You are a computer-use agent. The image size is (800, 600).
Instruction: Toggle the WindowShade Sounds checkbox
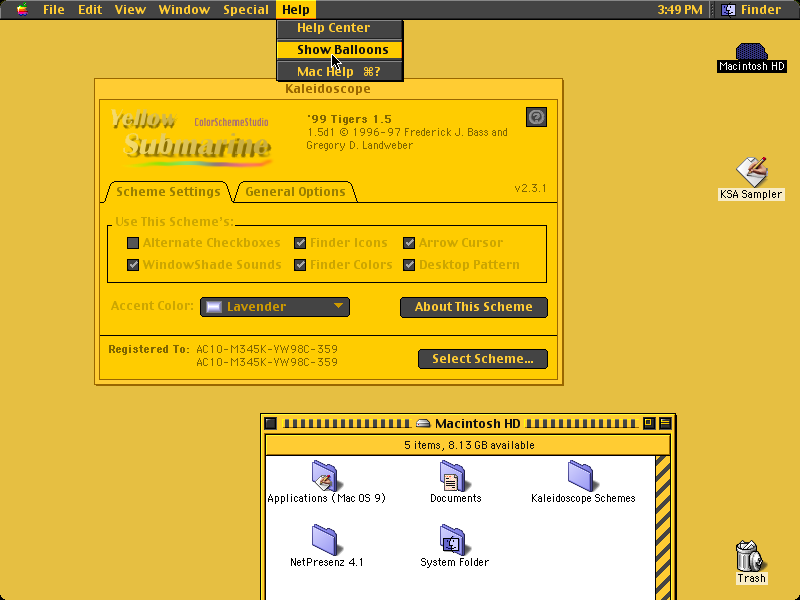[133, 265]
